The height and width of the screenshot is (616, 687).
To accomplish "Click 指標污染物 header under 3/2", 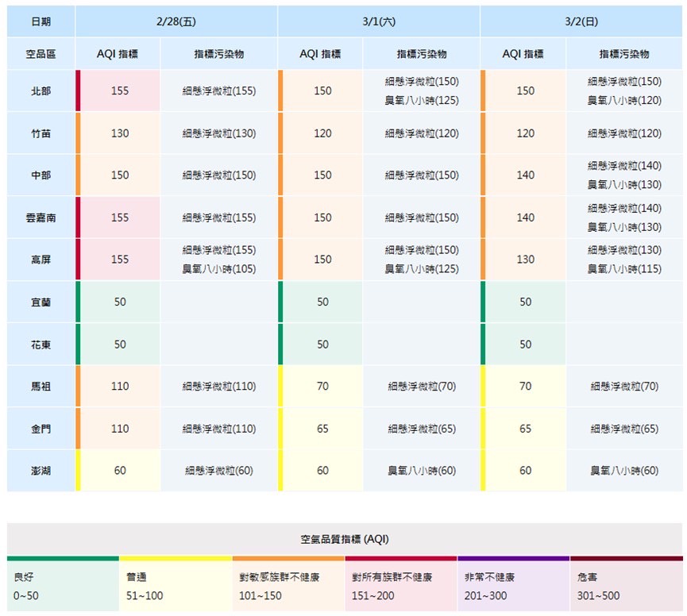I will 624,54.
